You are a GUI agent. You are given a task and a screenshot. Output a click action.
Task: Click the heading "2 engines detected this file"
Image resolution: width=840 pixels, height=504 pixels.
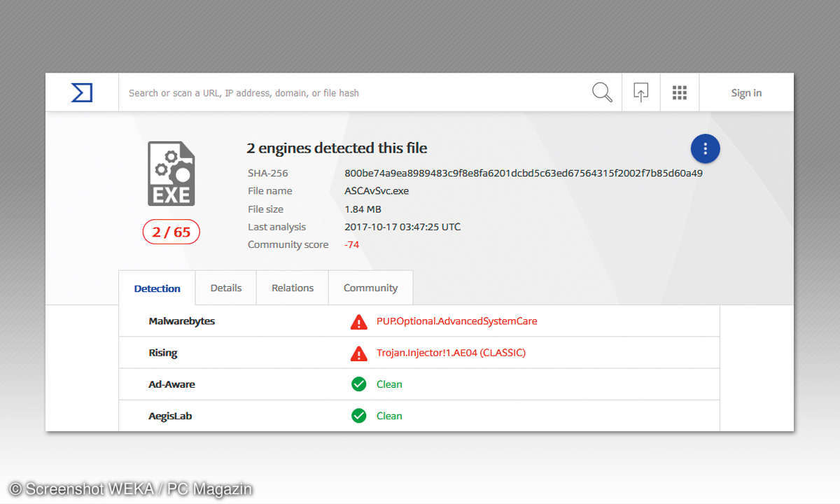[x=337, y=148]
